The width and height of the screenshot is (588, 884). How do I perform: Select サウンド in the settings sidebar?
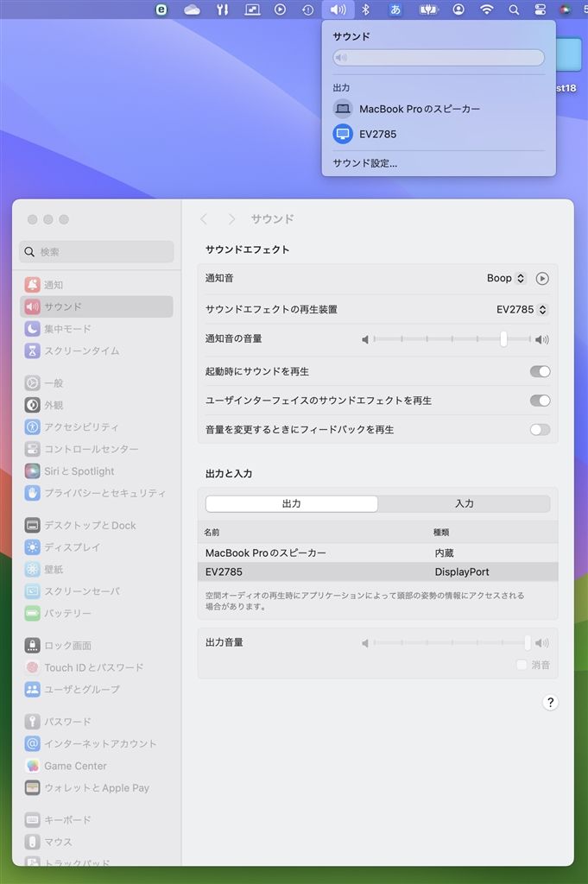pyautogui.click(x=97, y=306)
